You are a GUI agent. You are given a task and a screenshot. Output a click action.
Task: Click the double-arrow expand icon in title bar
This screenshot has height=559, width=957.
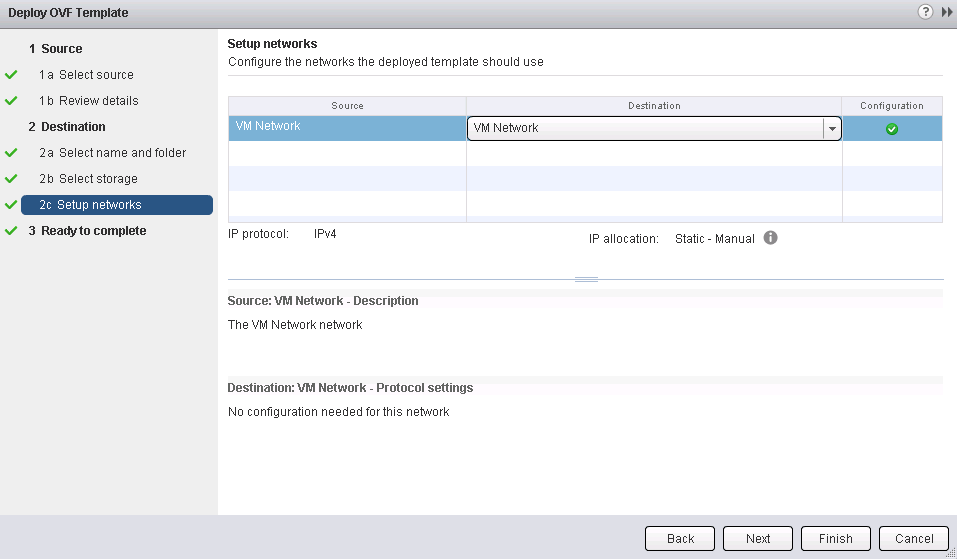click(x=946, y=12)
